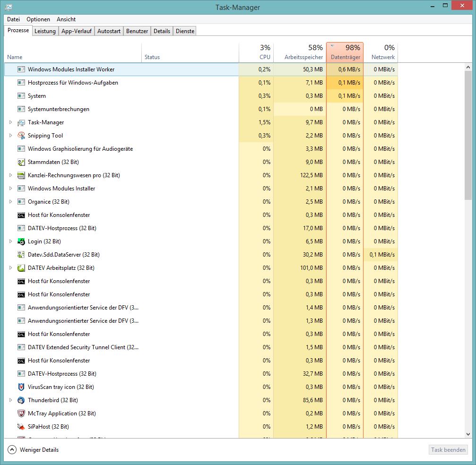This screenshot has height=465, width=476.
Task: Sort by the Netzwerk column header
Action: point(381,52)
